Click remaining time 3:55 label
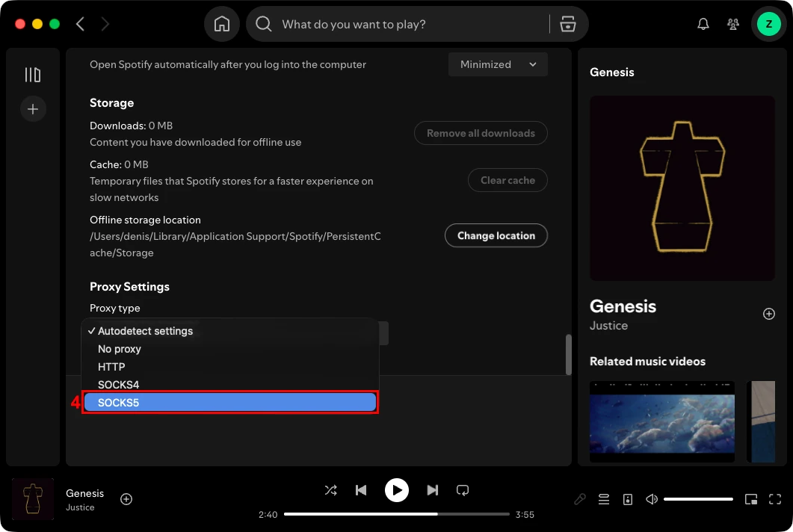 click(525, 514)
